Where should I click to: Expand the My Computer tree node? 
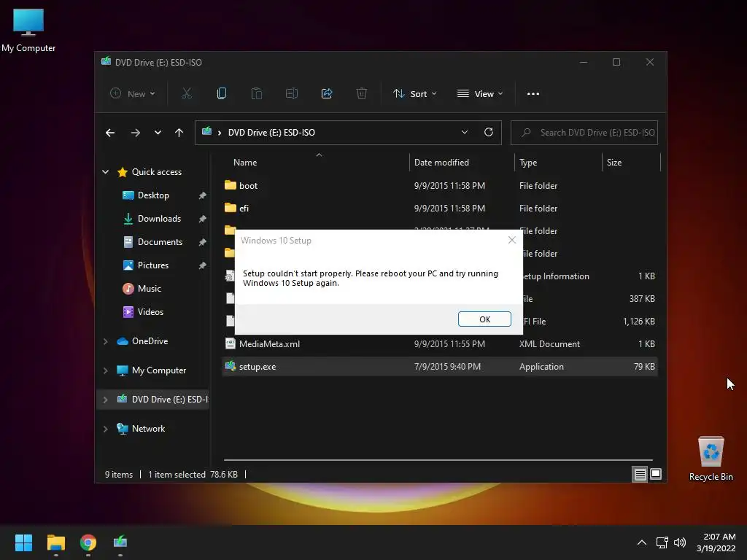point(105,370)
